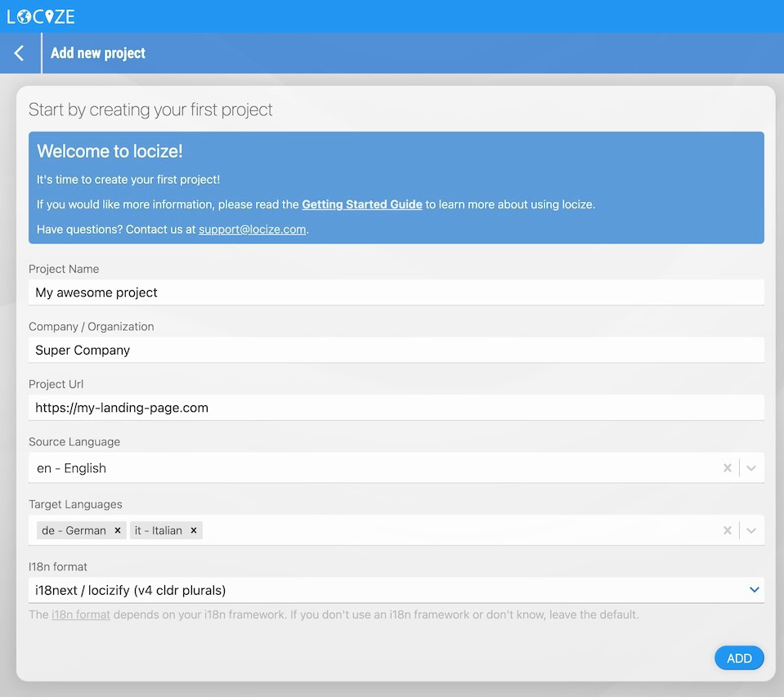Click the Add new project header title

point(98,53)
